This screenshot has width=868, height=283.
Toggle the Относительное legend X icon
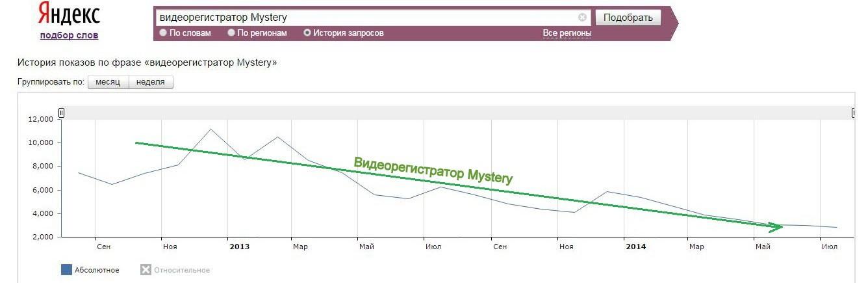click(146, 269)
